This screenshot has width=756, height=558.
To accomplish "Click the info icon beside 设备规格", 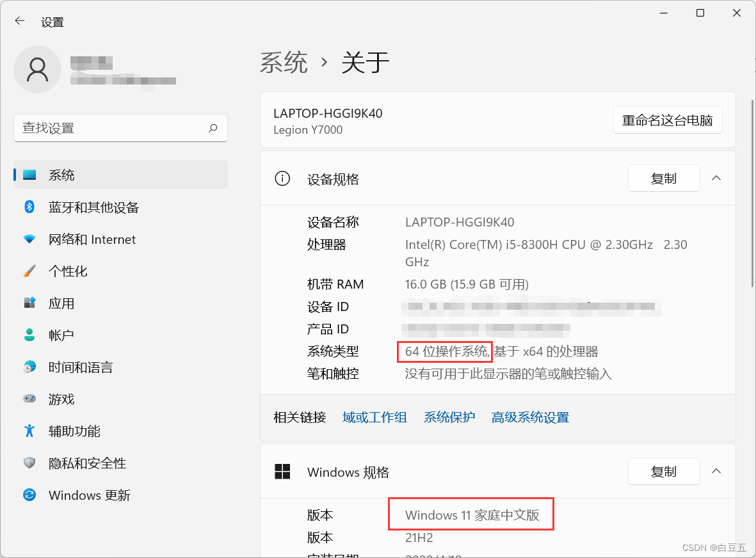I will [282, 179].
